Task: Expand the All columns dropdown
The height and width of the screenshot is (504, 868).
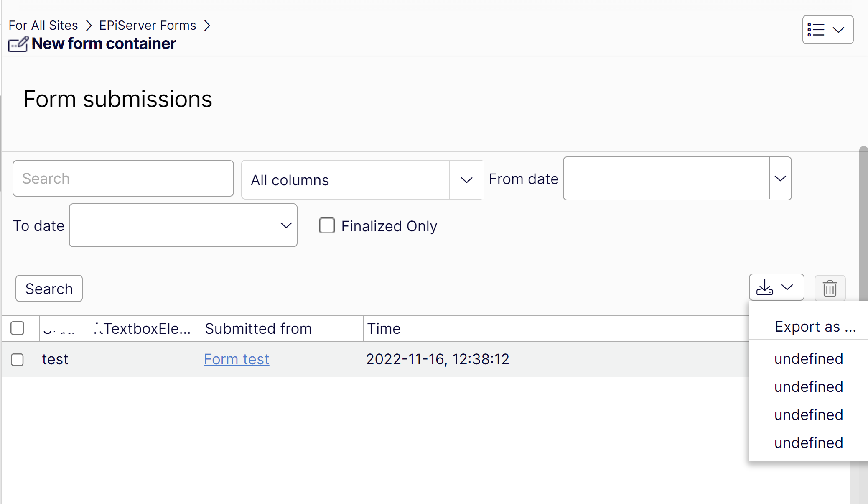Action: point(466,180)
